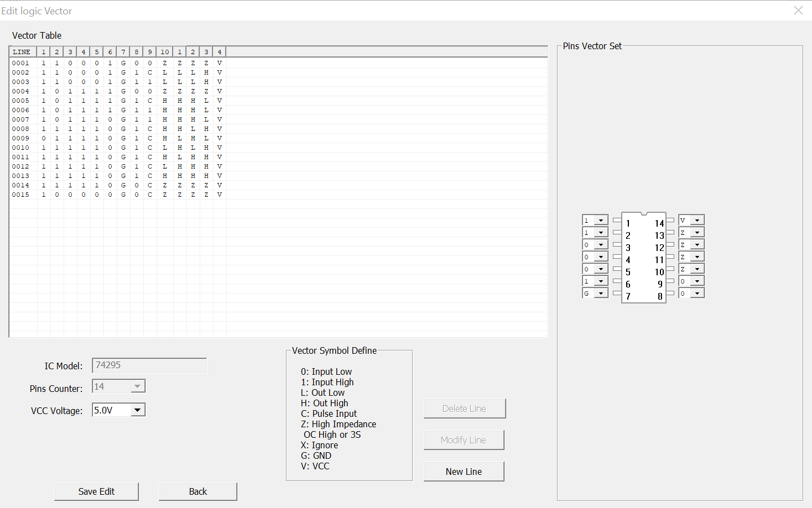The height and width of the screenshot is (508, 812).
Task: Open the pin 10 value dropdown
Action: tap(697, 269)
